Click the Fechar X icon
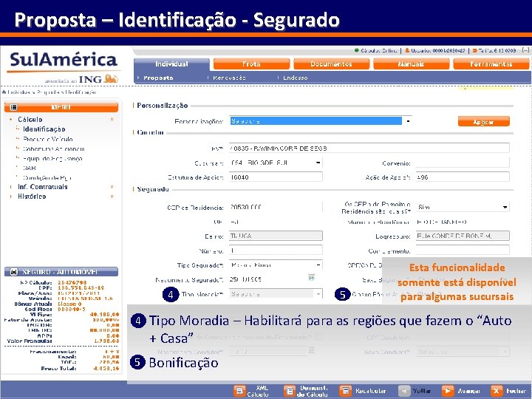Viewport: 532px width, 399px height. pyautogui.click(x=497, y=391)
